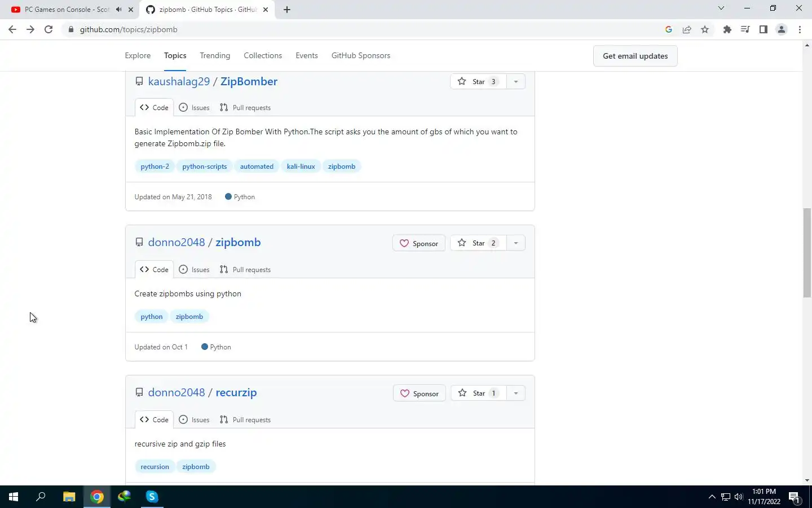Open Issues of donno2048 zipbomb
Screen dimensions: 812x508
coord(194,269)
